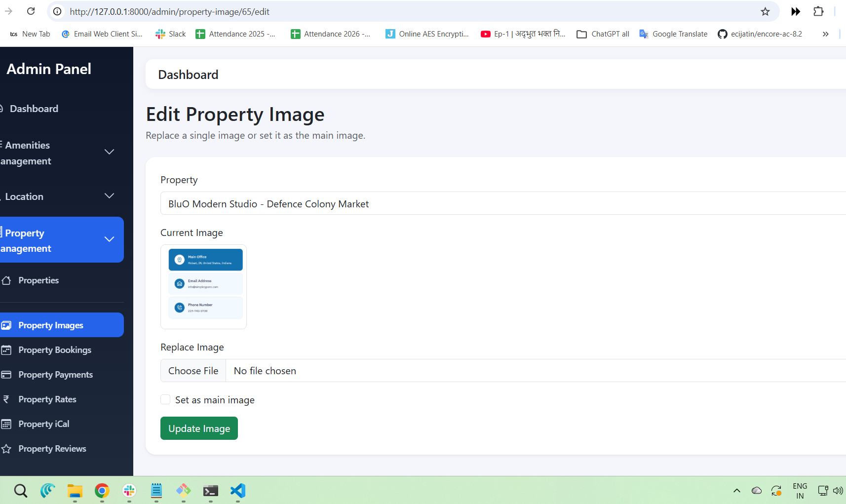Go to Properties in the sidebar

pos(38,280)
